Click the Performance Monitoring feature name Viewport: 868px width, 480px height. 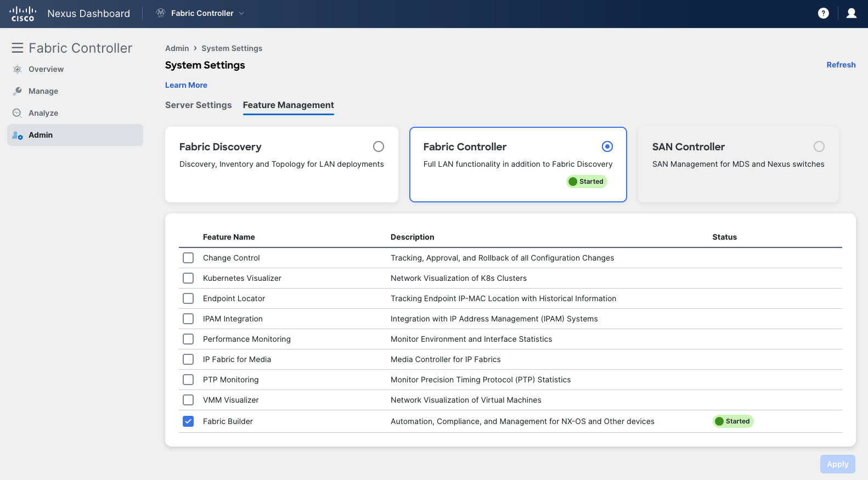247,339
